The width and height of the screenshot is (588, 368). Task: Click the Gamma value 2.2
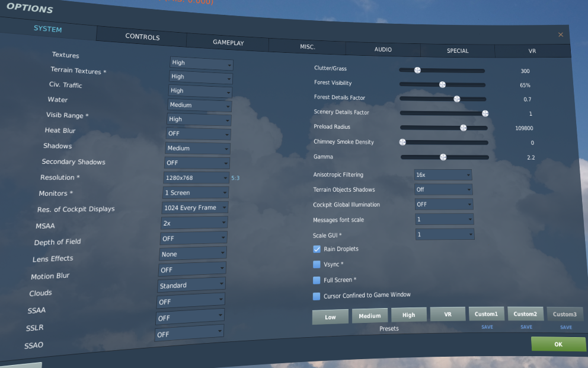coord(531,158)
